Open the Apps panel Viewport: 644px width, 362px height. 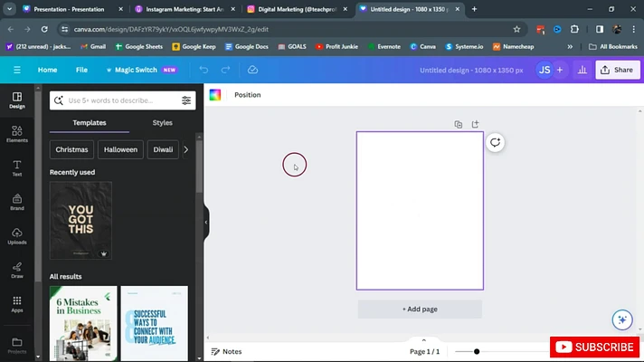click(16, 304)
